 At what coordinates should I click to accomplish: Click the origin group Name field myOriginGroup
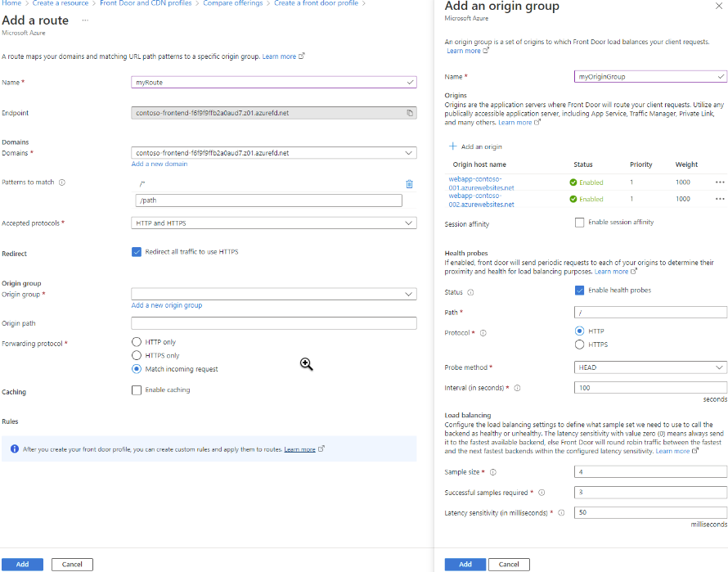[650, 77]
